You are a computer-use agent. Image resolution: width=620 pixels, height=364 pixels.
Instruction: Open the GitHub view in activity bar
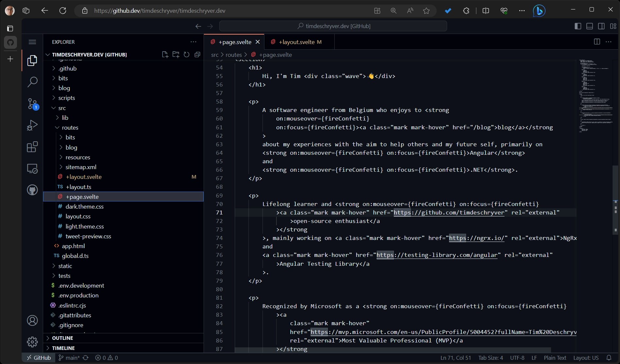[32, 190]
